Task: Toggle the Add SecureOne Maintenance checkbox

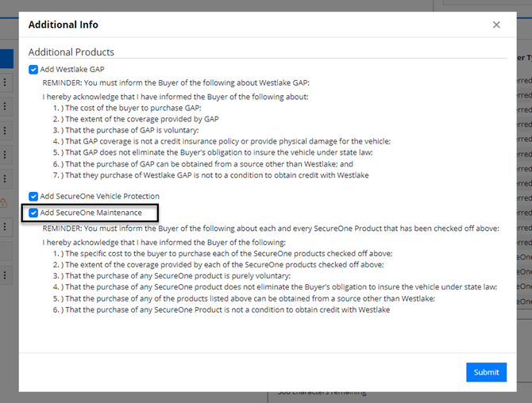Action: click(x=33, y=213)
